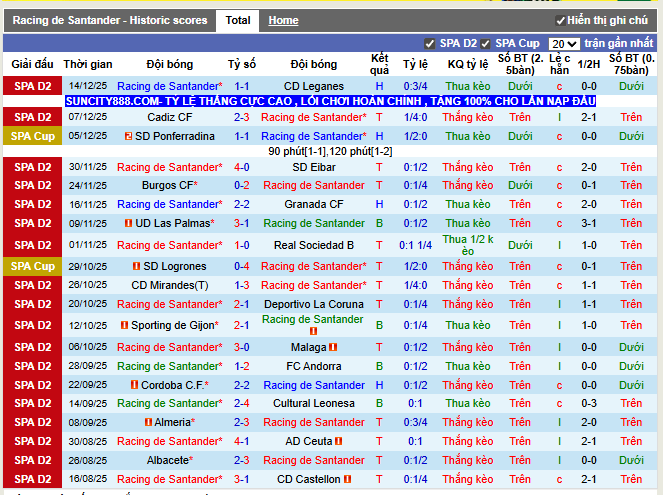
Task: Click red card icon next to Malaga
Action: click(333, 347)
